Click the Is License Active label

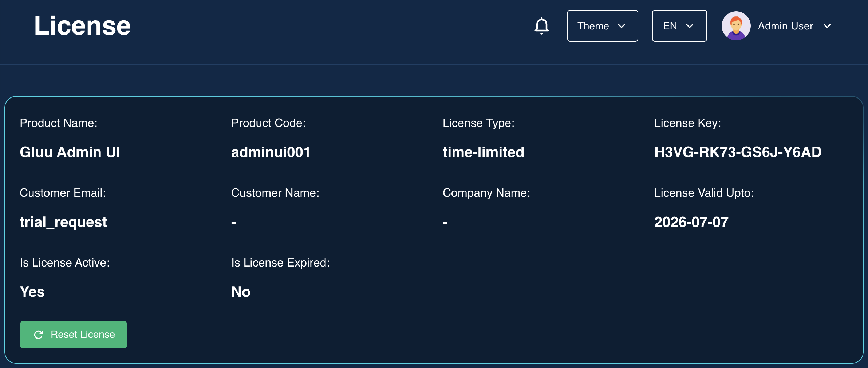click(65, 263)
